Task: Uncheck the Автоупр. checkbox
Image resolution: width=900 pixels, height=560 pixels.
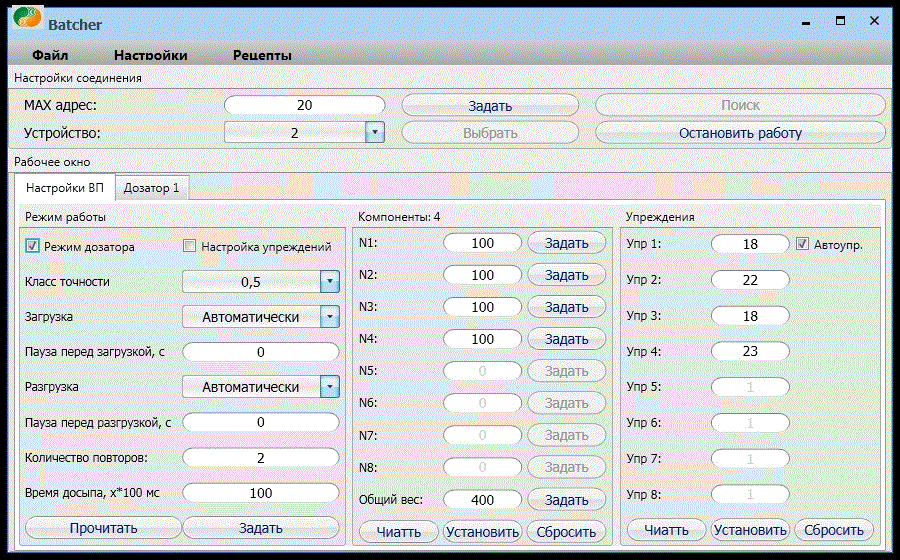Action: pyautogui.click(x=803, y=243)
